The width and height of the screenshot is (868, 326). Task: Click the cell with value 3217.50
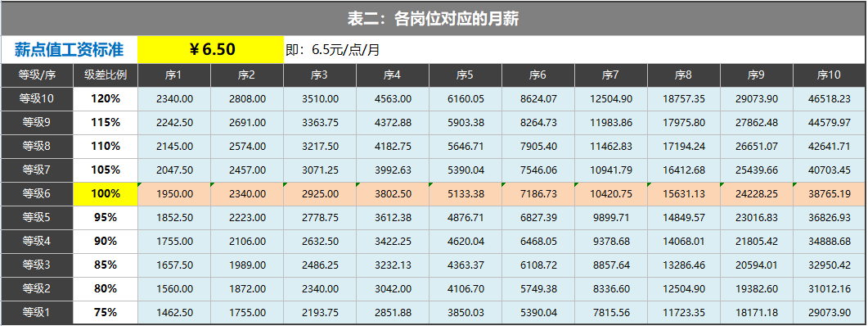tap(320, 147)
